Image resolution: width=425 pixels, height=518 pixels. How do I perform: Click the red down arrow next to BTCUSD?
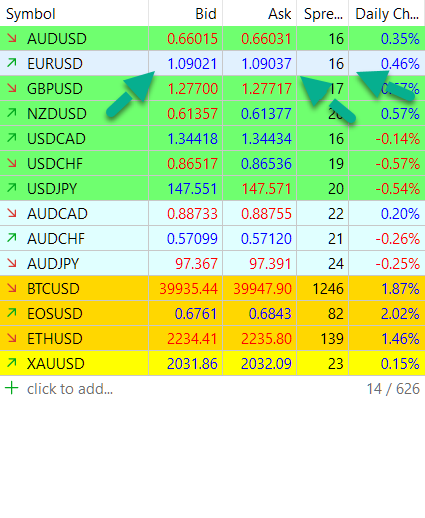pos(12,288)
